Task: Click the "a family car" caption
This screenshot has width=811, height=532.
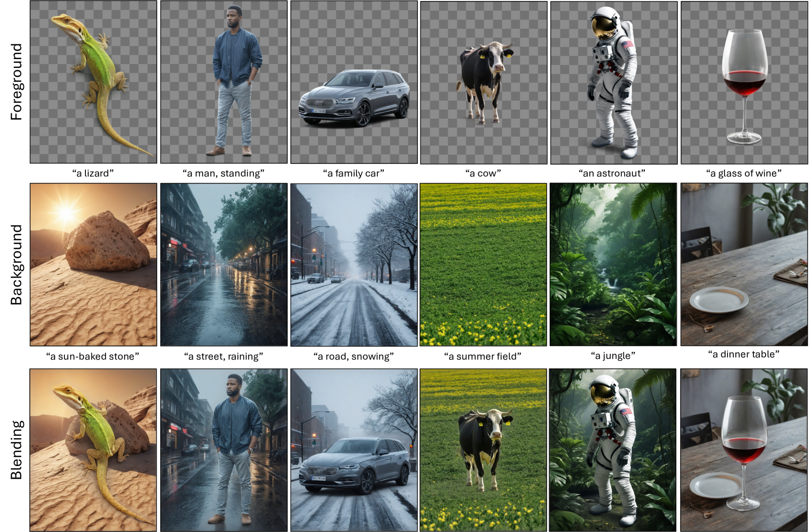Action: [354, 173]
